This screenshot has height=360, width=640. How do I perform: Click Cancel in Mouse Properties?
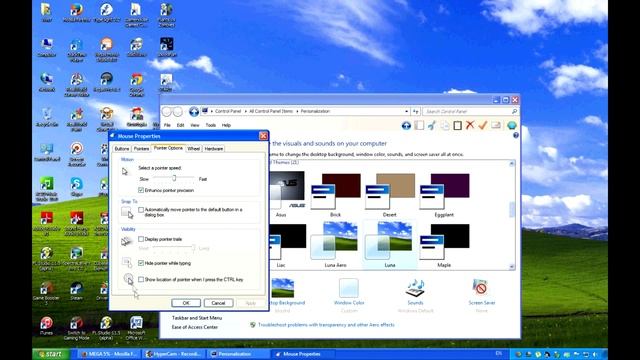[218, 303]
